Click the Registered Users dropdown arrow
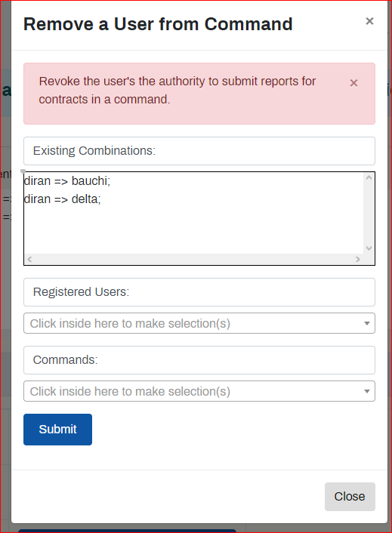Viewport: 392px width, 533px height. (x=367, y=323)
